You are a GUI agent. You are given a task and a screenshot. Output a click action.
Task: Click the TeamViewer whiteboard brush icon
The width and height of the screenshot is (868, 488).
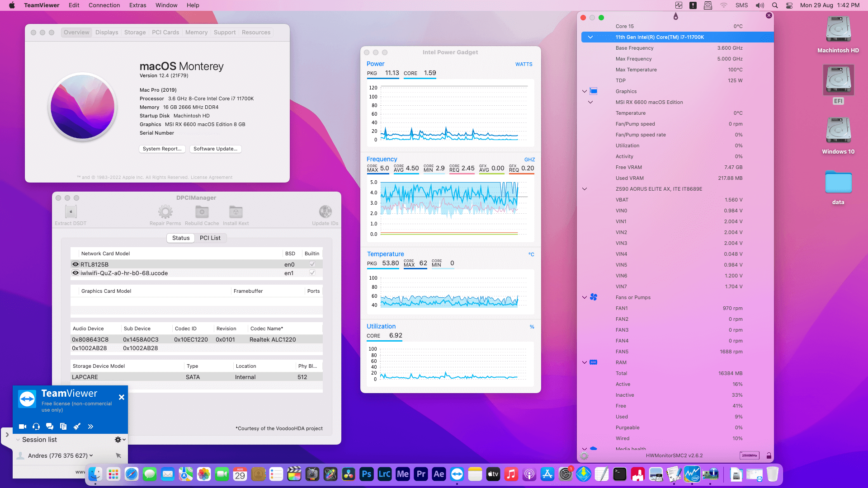[77, 427]
